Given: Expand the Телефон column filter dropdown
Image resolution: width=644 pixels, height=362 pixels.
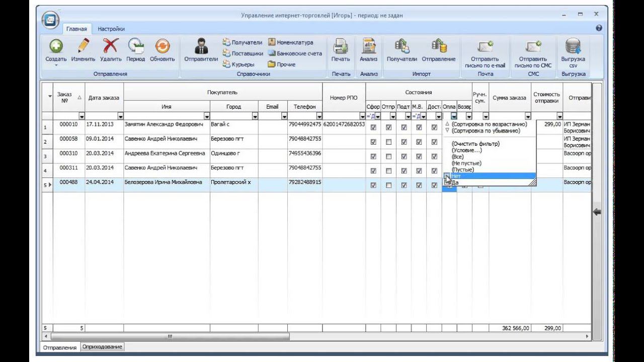Looking at the screenshot, I should 318,117.
